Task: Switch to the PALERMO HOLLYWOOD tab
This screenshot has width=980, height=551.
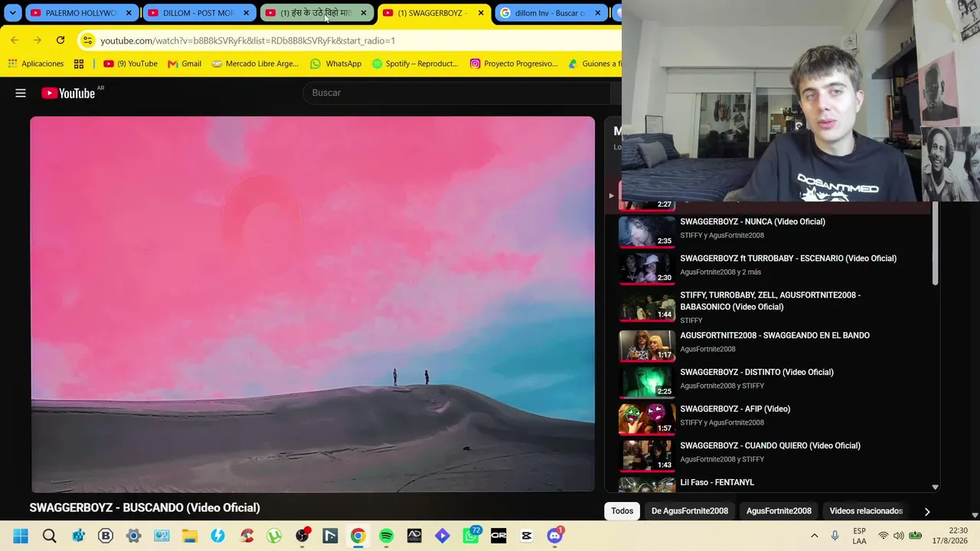Action: point(80,13)
